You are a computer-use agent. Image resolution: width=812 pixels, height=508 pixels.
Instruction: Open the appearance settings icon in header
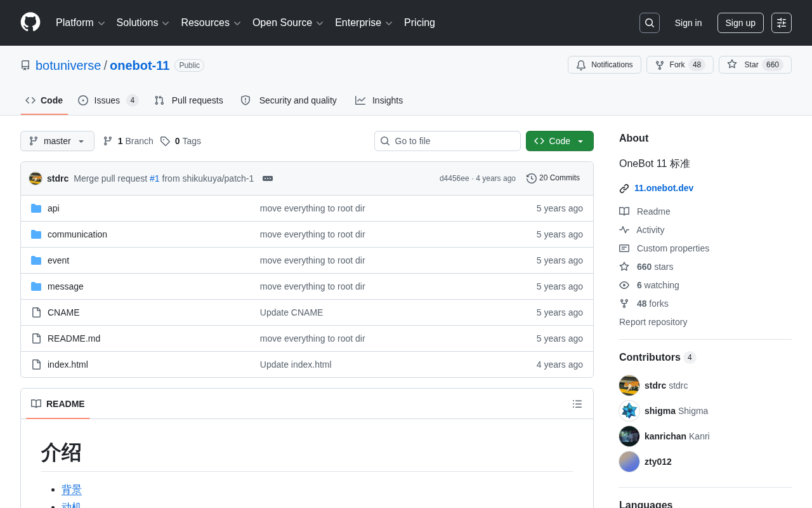tap(781, 23)
